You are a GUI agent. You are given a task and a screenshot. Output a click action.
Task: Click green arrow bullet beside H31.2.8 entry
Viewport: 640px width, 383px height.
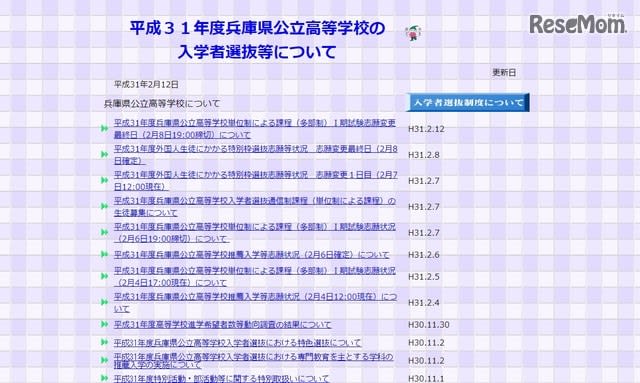[104, 154]
